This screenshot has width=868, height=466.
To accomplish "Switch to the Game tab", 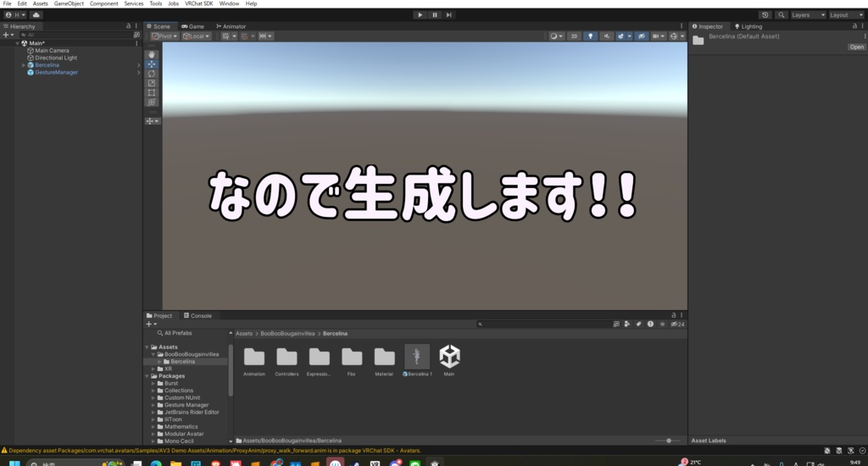I will [192, 26].
